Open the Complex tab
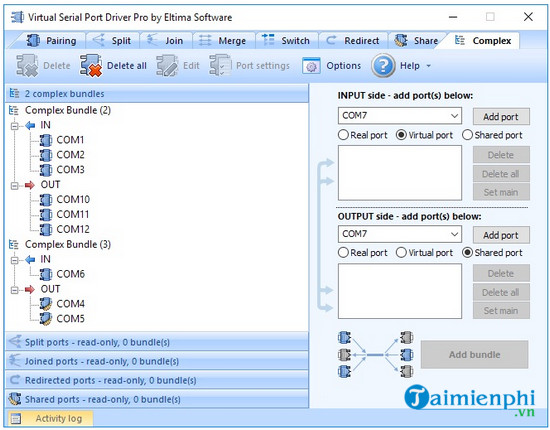 [483, 41]
